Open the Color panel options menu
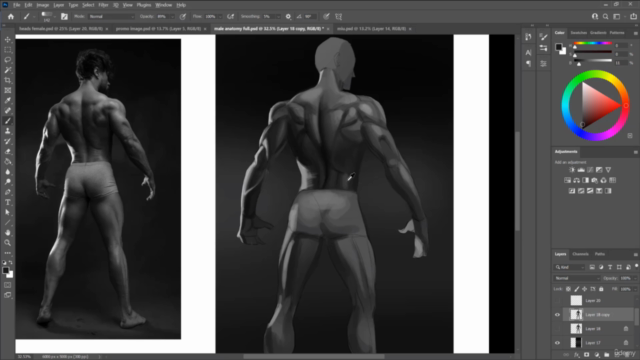Viewport: 640px width, 360px height. (x=636, y=33)
